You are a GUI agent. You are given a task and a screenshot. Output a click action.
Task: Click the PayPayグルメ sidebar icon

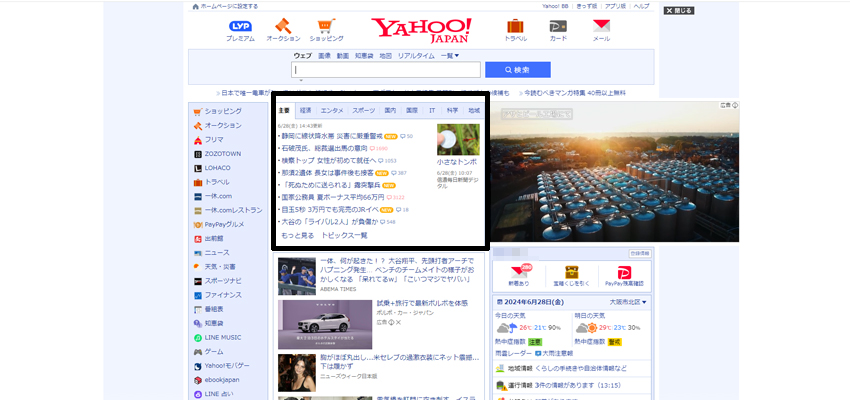[198, 224]
